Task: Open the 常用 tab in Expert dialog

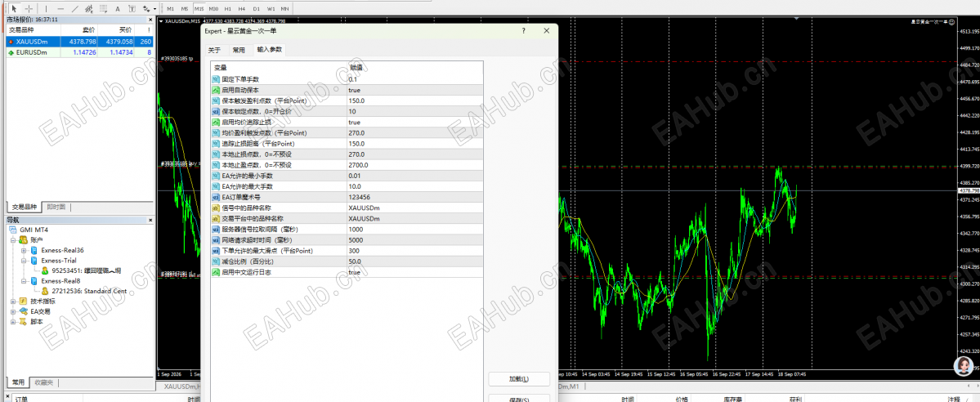Action: pyautogui.click(x=238, y=50)
